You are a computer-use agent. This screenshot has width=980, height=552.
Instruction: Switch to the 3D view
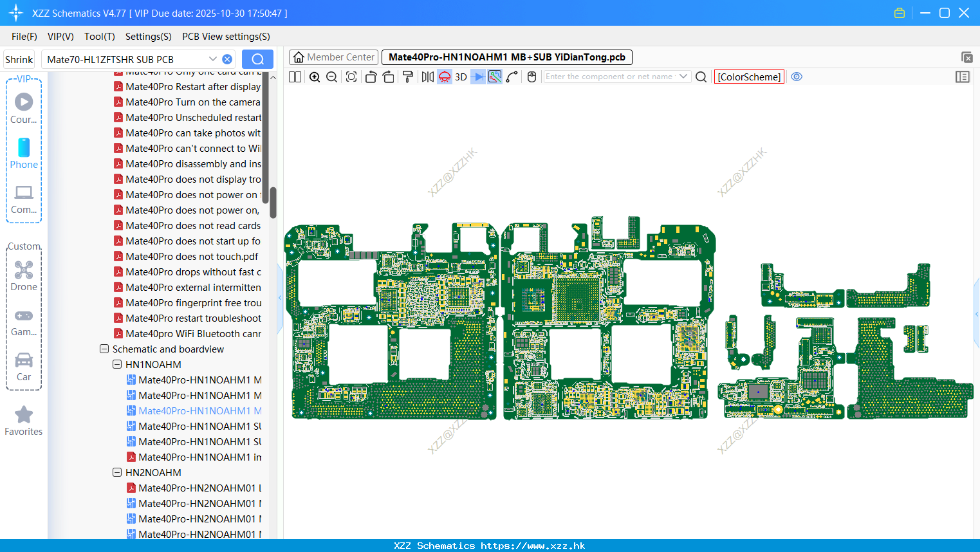(461, 77)
